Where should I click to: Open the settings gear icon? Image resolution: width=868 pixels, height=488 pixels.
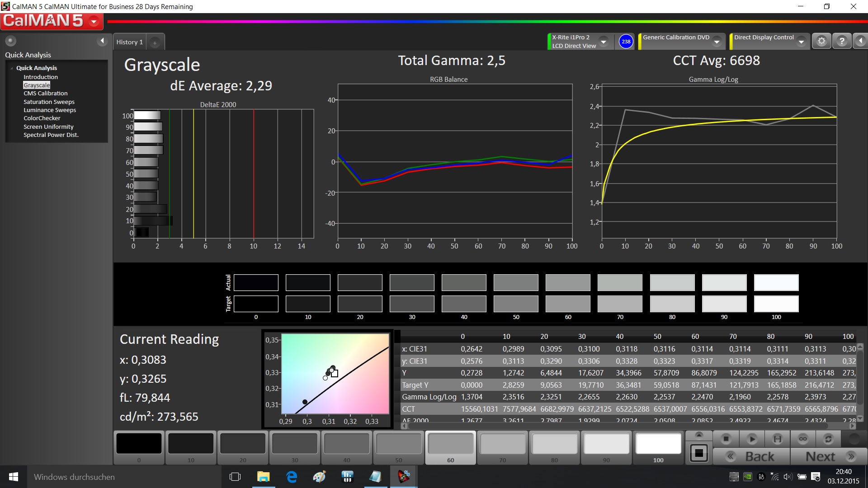tap(821, 41)
